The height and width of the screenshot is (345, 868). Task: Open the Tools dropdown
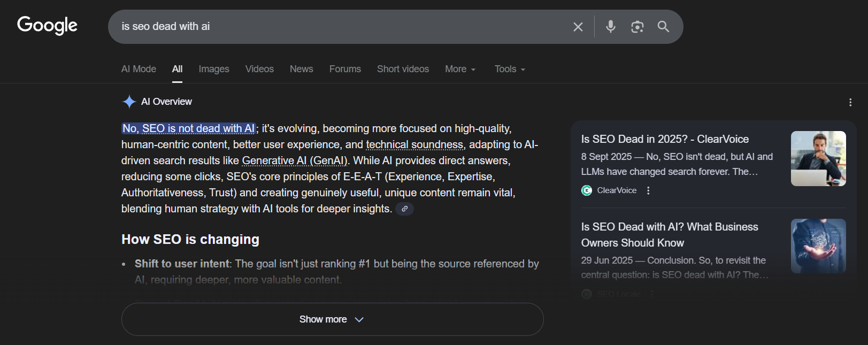510,69
